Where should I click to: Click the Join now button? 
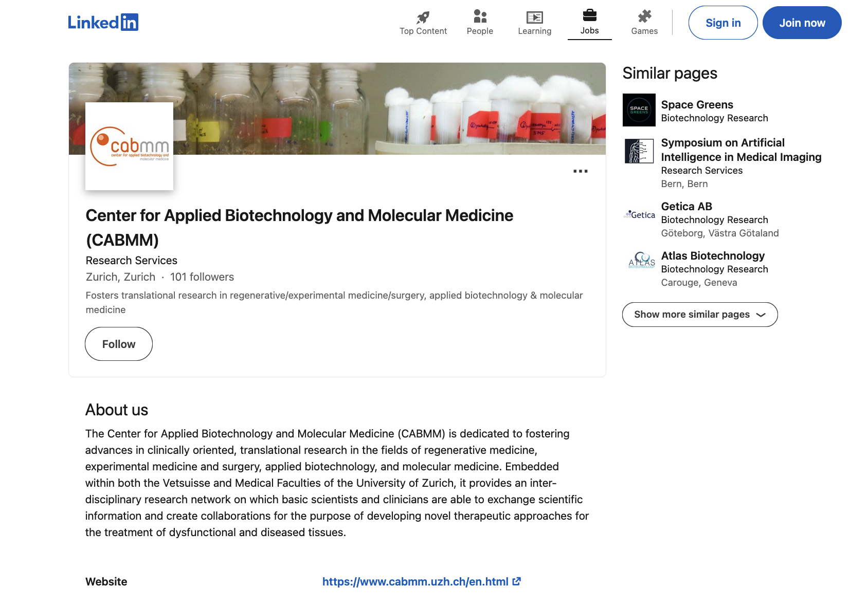(x=802, y=23)
